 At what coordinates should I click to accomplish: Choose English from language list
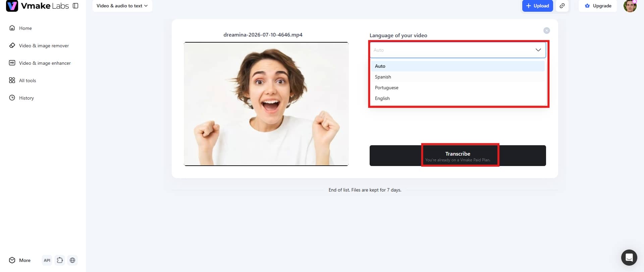pos(458,98)
